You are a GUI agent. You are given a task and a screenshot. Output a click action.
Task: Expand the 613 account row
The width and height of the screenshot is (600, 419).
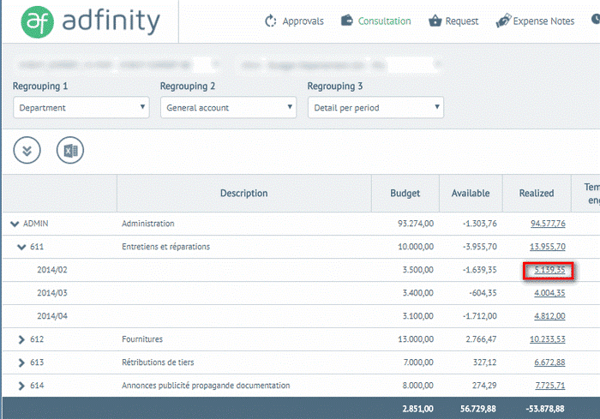point(22,362)
